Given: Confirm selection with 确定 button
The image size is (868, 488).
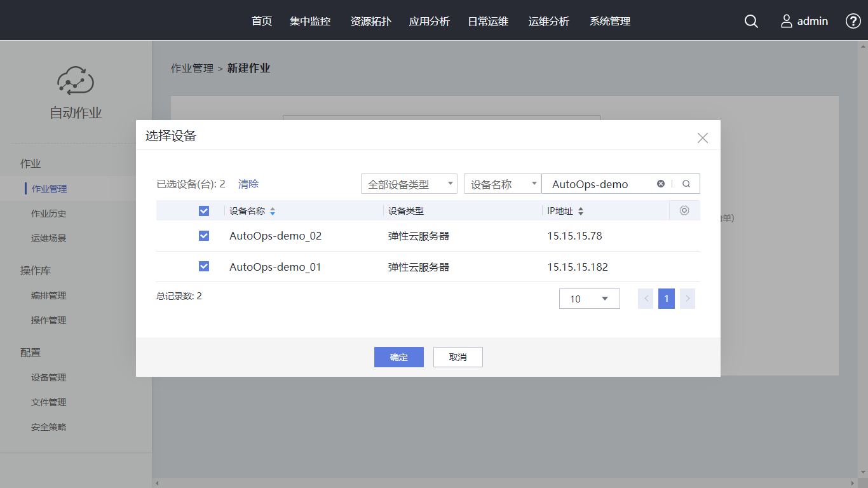Looking at the screenshot, I should tap(398, 357).
